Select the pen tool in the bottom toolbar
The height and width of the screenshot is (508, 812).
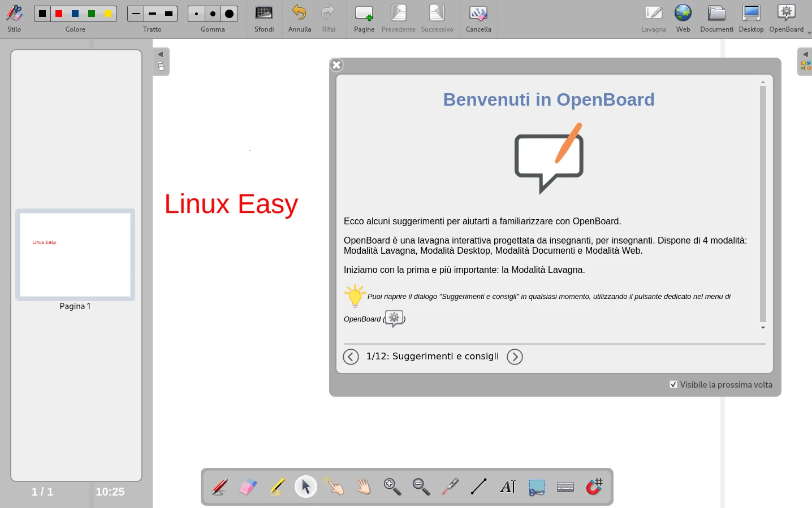(x=219, y=487)
